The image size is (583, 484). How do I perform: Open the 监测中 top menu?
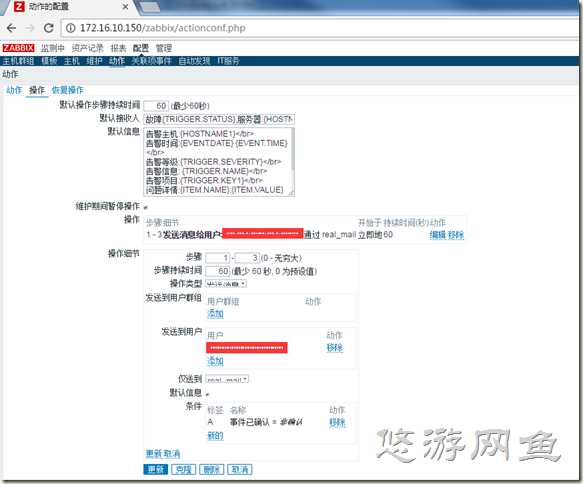pyautogui.click(x=53, y=48)
